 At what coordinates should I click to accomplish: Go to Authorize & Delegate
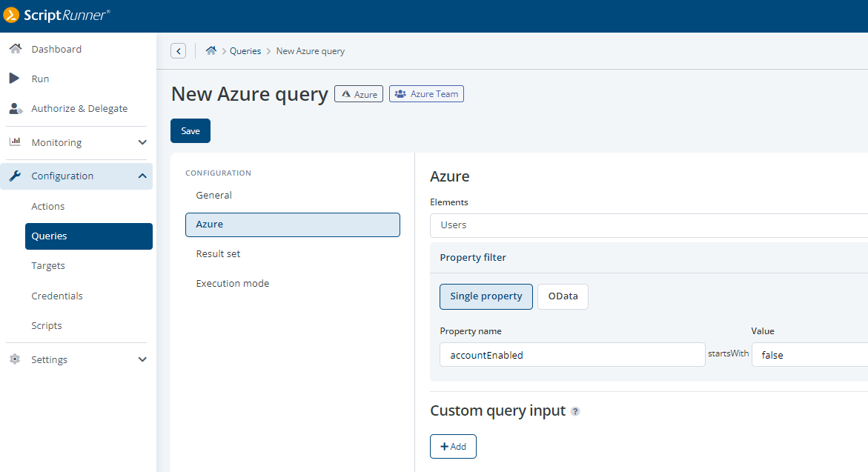[79, 108]
